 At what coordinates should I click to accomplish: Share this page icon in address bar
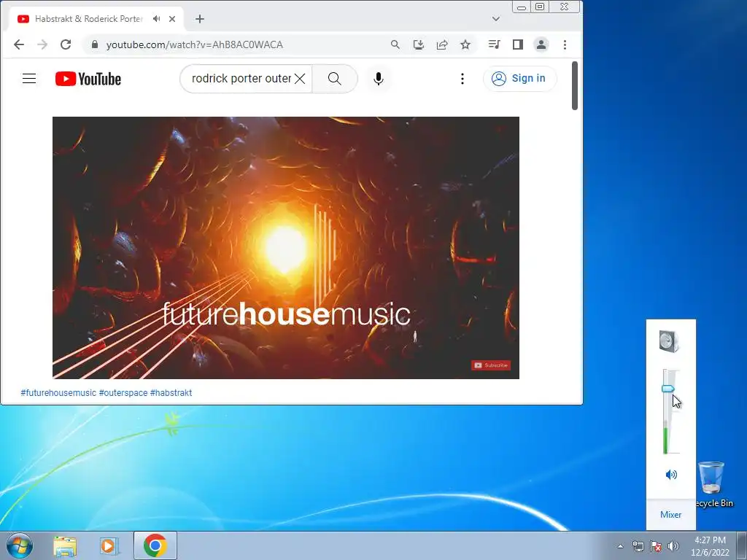pos(442,44)
